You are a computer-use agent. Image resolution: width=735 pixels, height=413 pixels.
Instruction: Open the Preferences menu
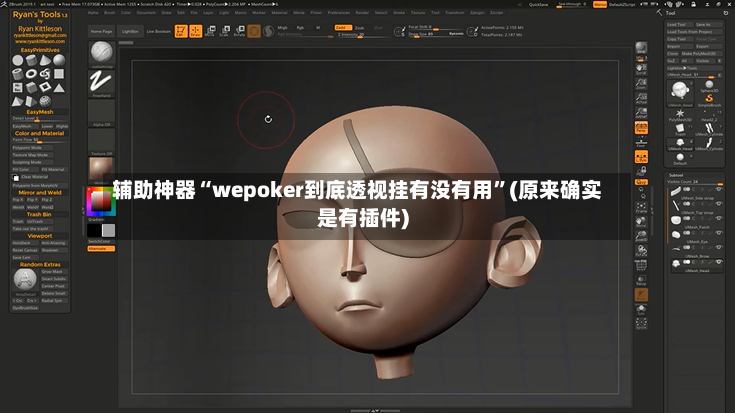(x=338, y=13)
